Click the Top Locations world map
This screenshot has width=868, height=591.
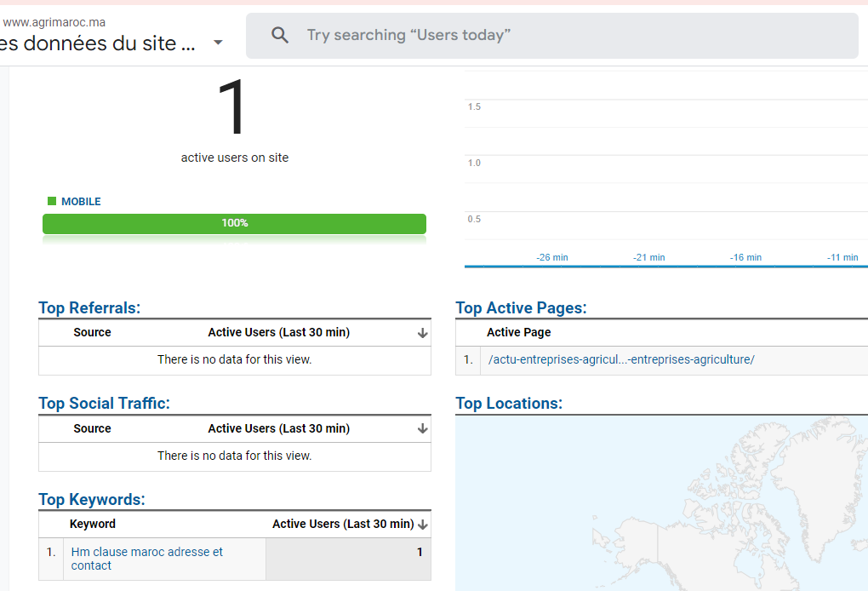[x=661, y=503]
